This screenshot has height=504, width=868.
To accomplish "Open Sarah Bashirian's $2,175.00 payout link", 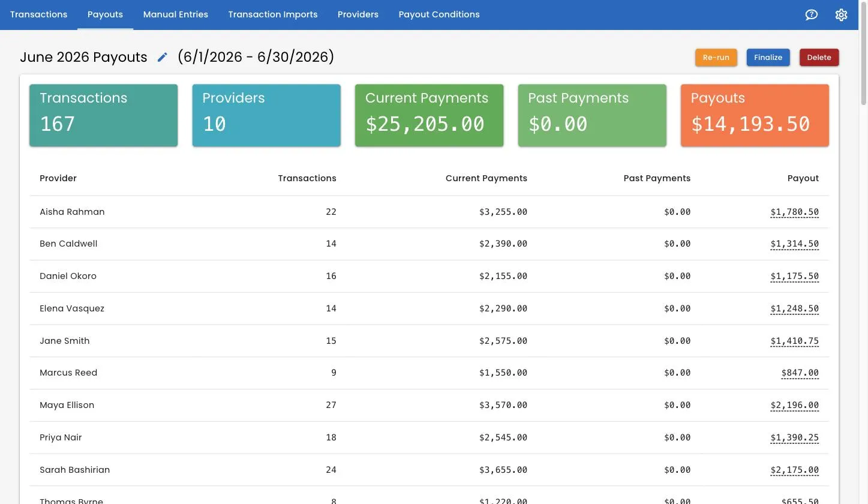I will click(x=794, y=470).
